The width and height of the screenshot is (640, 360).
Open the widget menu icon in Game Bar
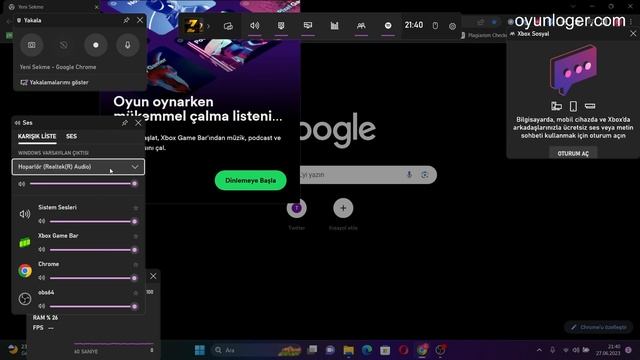228,26
